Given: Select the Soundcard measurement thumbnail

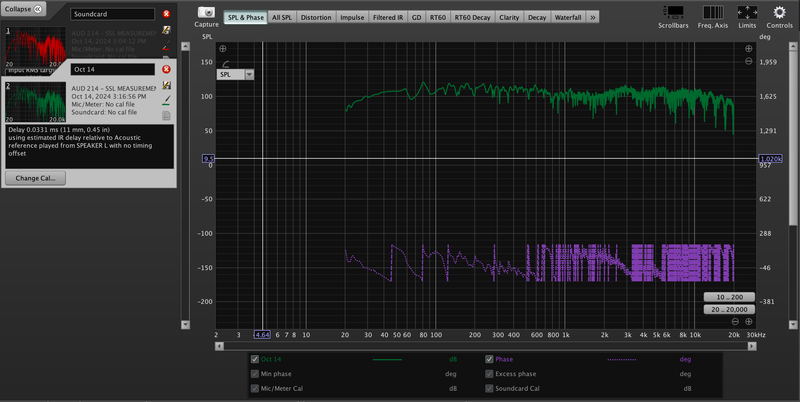Looking at the screenshot, I should coord(35,46).
